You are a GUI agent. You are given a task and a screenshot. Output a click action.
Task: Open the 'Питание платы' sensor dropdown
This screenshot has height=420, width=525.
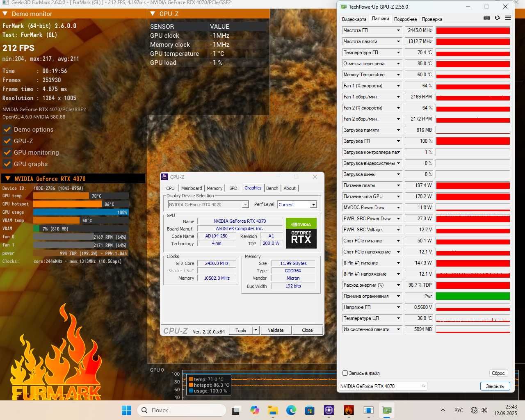398,185
